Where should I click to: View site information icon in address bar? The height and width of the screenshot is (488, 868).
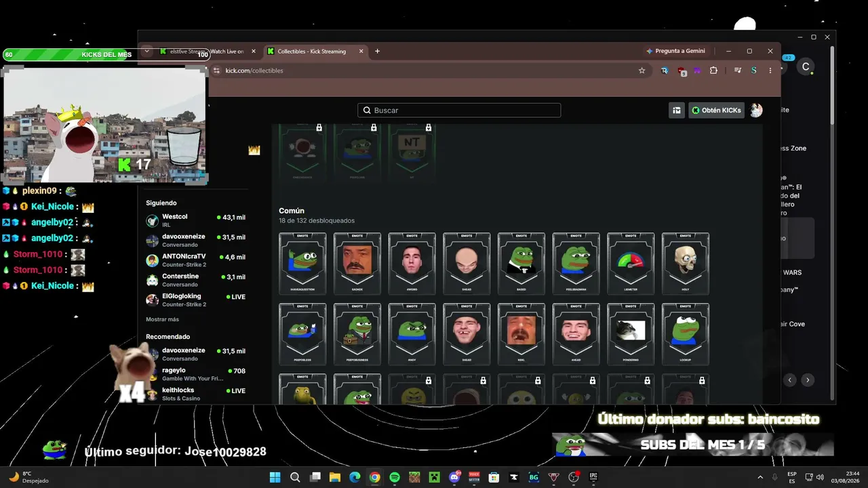[216, 70]
